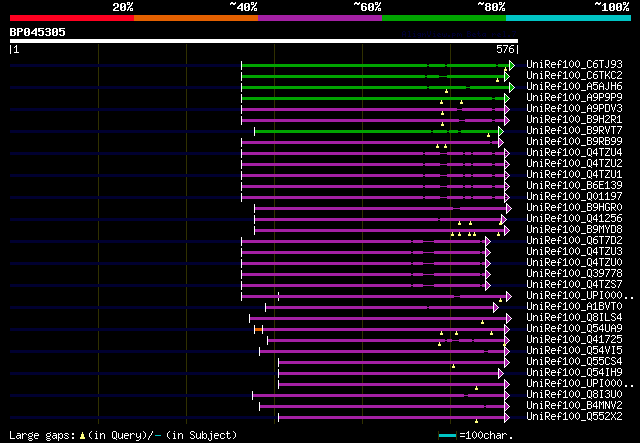The height and width of the screenshot is (443, 640).
Task: Click the purple arrowhead ending B9HGR0 alignment
Action: 509,209
